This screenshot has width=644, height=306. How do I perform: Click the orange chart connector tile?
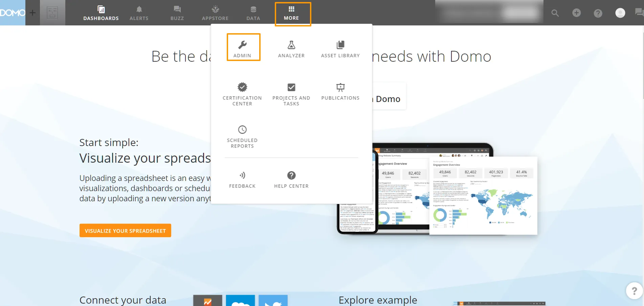coord(207,300)
